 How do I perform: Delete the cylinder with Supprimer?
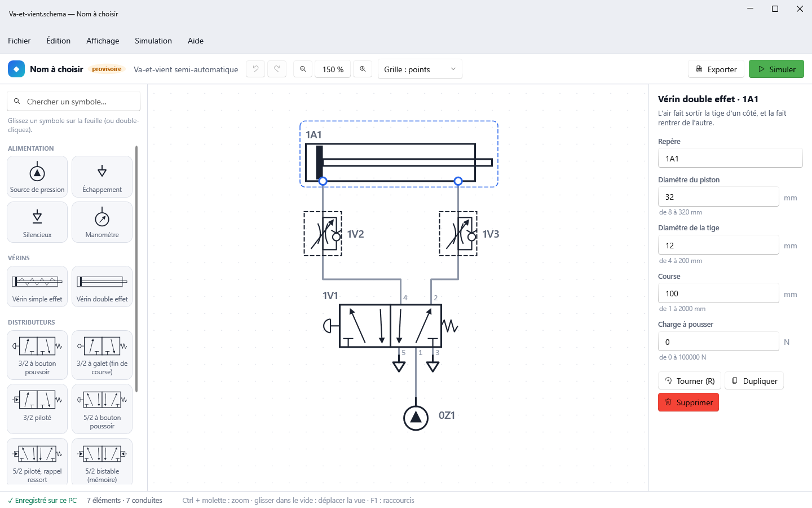click(x=689, y=402)
